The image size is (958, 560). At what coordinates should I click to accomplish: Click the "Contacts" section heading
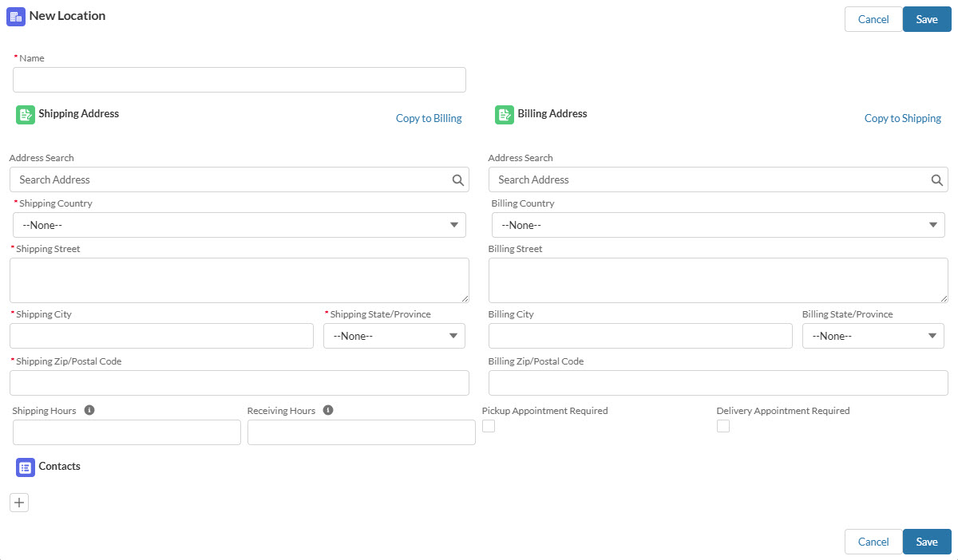pyautogui.click(x=60, y=466)
